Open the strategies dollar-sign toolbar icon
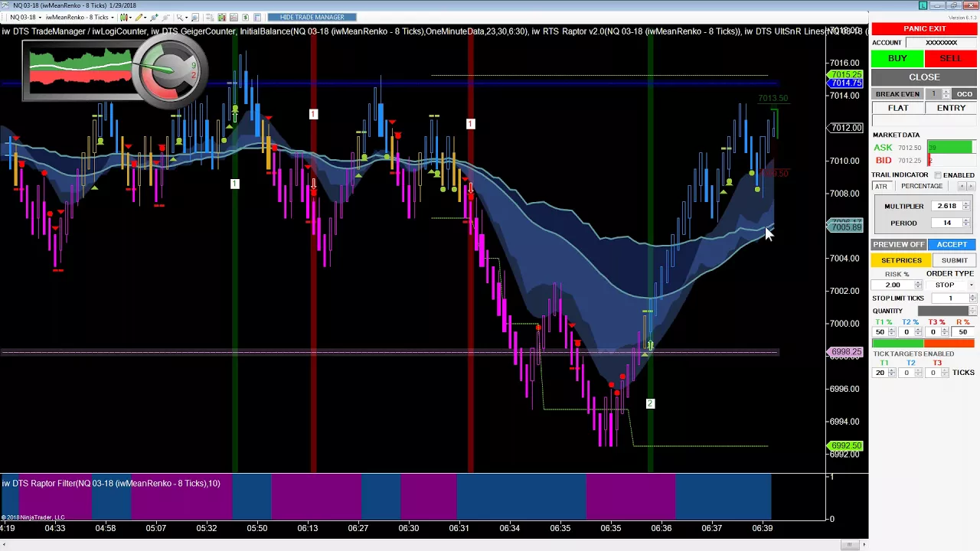This screenshot has height=551, width=980. click(245, 17)
